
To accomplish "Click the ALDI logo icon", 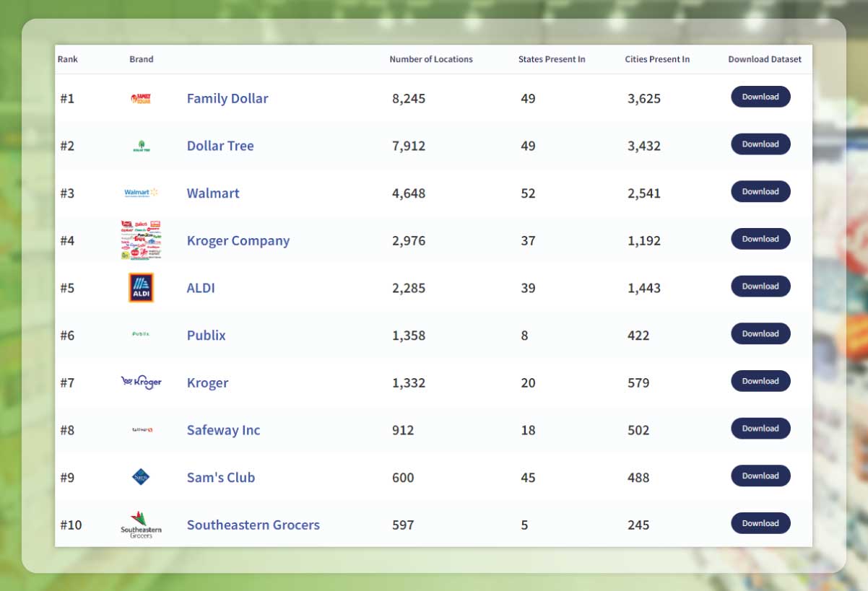I will tap(141, 287).
